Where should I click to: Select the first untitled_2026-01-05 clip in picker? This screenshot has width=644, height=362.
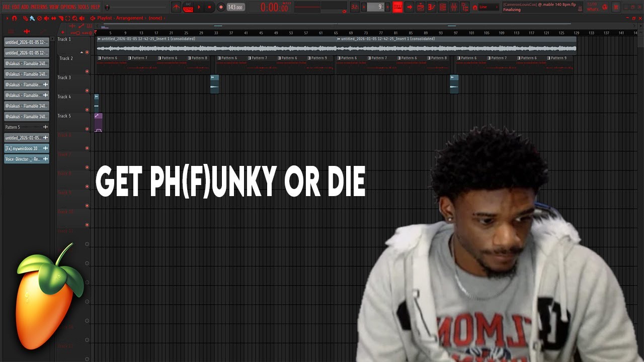(27, 42)
